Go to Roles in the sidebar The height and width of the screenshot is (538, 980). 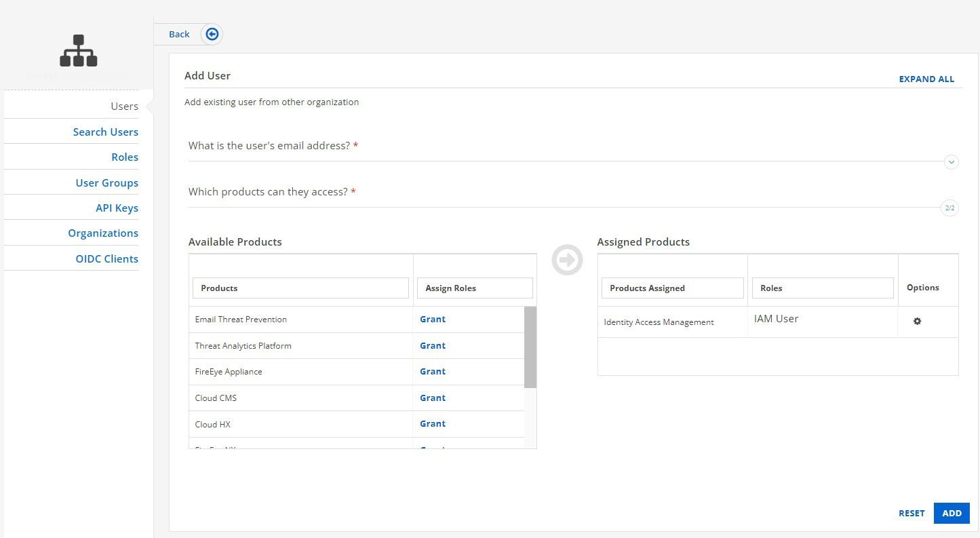[x=125, y=157]
